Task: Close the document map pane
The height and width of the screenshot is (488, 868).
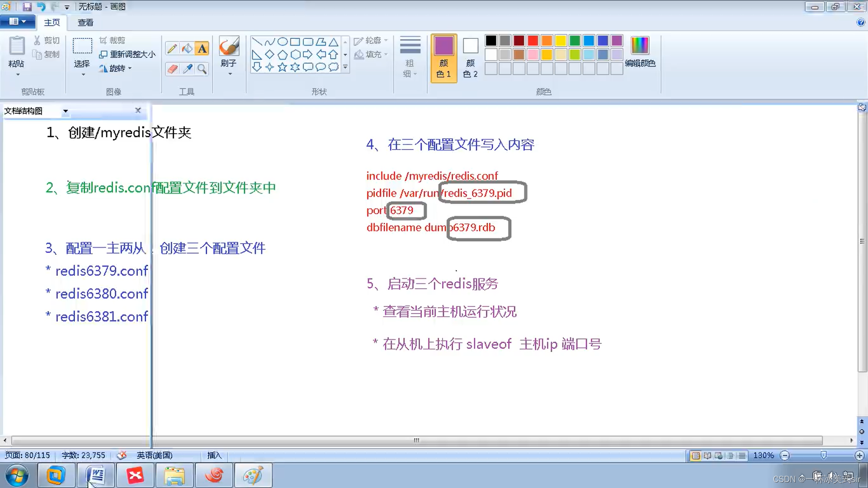Action: 138,110
